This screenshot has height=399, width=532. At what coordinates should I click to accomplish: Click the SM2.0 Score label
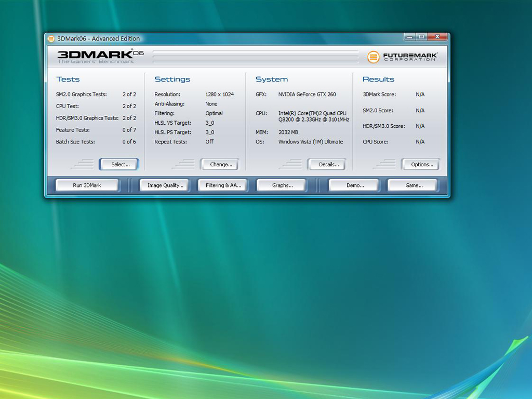tap(378, 111)
